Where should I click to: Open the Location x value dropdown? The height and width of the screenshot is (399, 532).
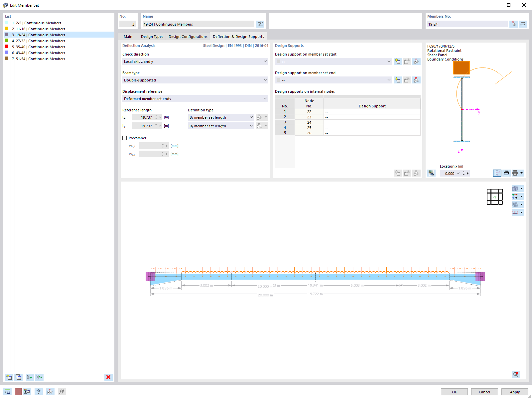coord(458,173)
